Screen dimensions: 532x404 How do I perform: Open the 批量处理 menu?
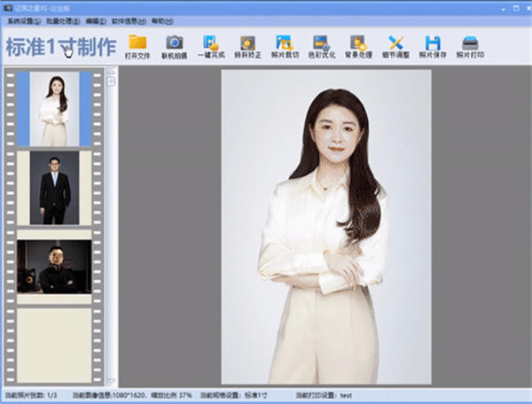pyautogui.click(x=64, y=19)
